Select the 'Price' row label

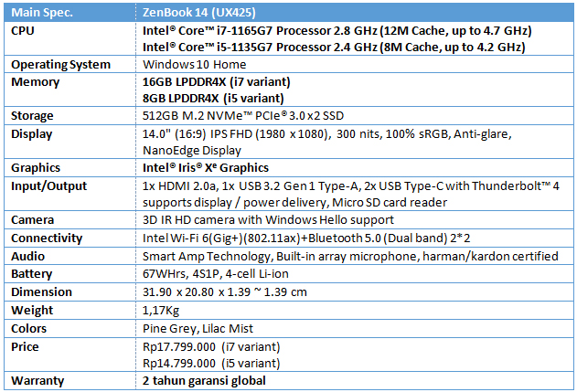25,347
